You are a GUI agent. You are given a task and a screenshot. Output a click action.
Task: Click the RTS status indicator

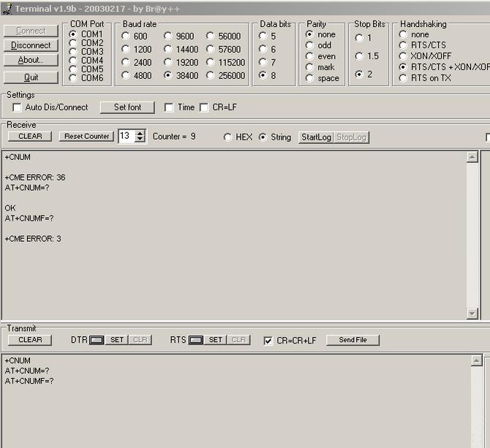point(195,340)
